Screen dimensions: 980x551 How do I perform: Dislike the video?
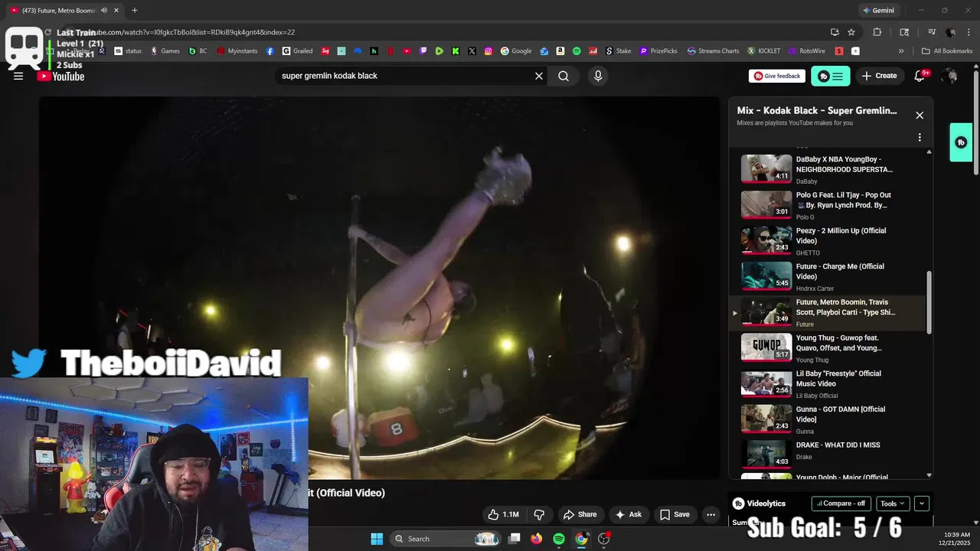click(539, 514)
